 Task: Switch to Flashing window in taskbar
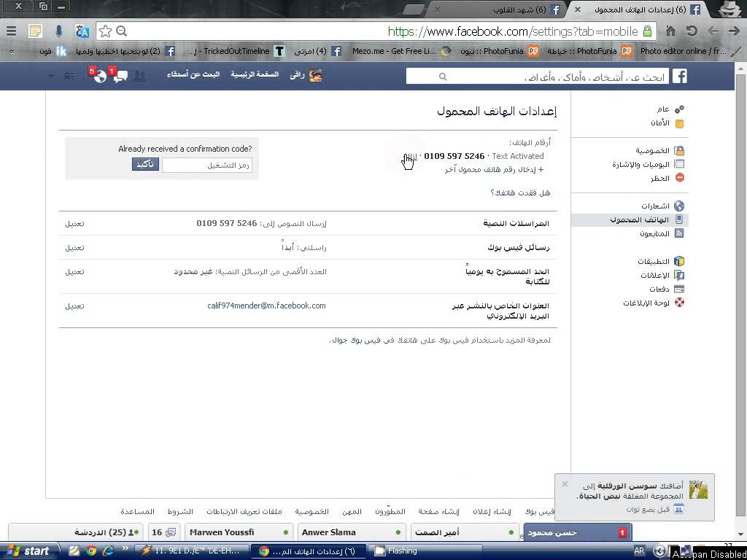(427, 551)
